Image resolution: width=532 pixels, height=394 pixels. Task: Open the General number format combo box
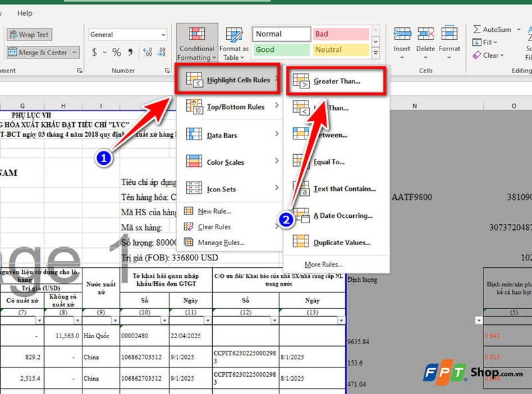point(128,35)
